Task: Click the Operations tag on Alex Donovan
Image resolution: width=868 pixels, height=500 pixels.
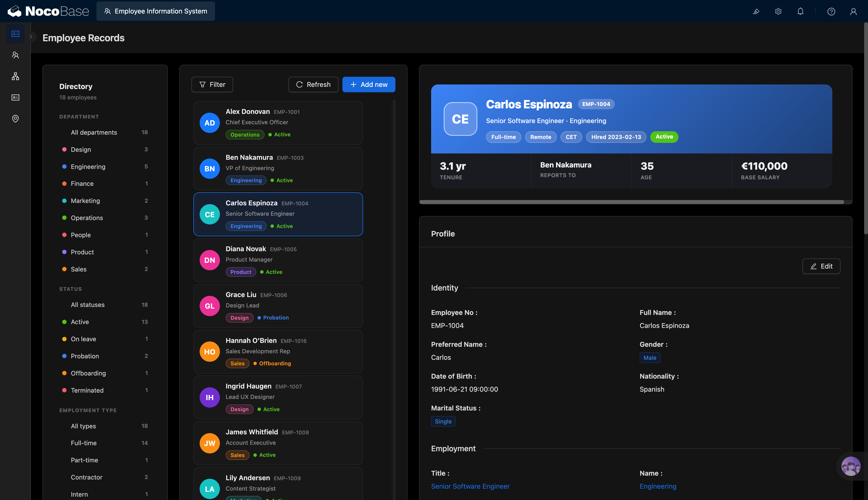Action: pyautogui.click(x=245, y=135)
